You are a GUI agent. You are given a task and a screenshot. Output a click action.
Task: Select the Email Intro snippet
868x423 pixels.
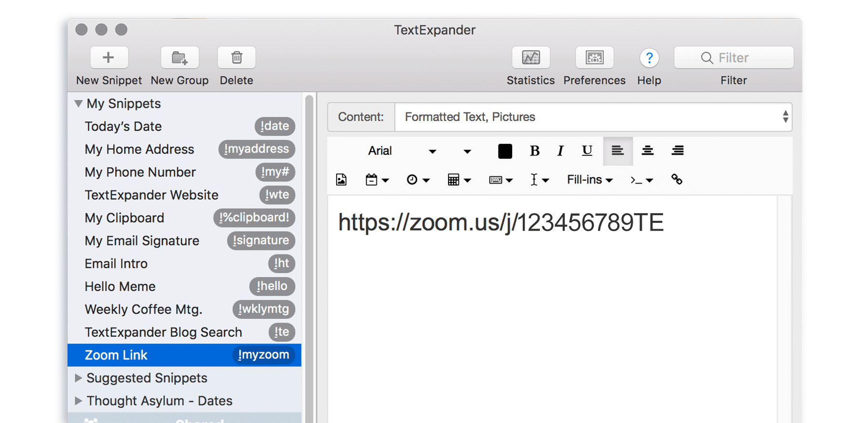pyautogui.click(x=184, y=264)
